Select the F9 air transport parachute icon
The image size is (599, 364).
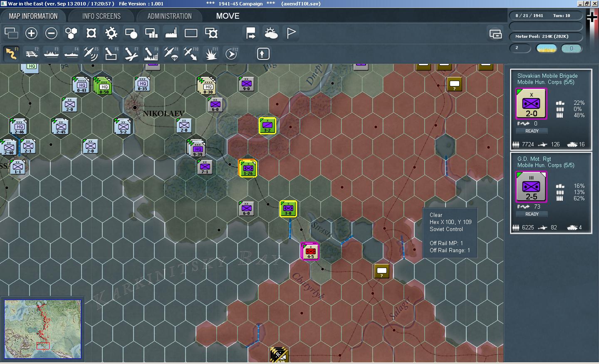[171, 54]
